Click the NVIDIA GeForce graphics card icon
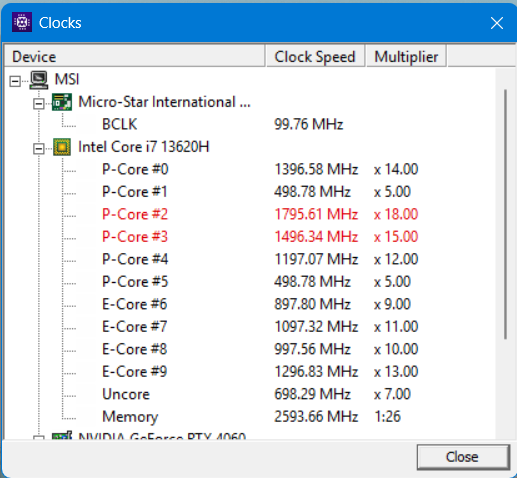517x478 pixels. tap(62, 435)
